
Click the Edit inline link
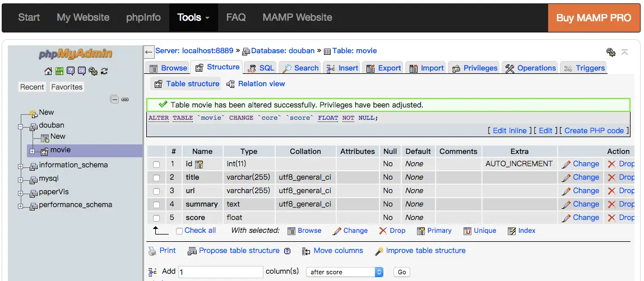point(509,130)
